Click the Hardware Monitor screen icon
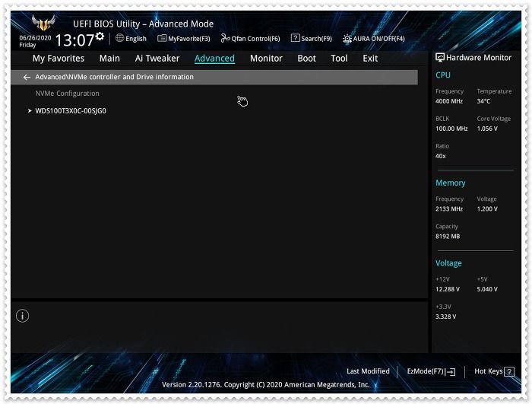 point(440,57)
